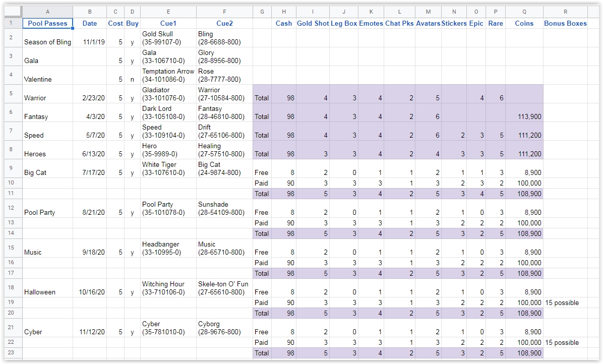Select the 'Leg Box' header cell
Viewport: 603px width, 364px height.
(x=344, y=23)
